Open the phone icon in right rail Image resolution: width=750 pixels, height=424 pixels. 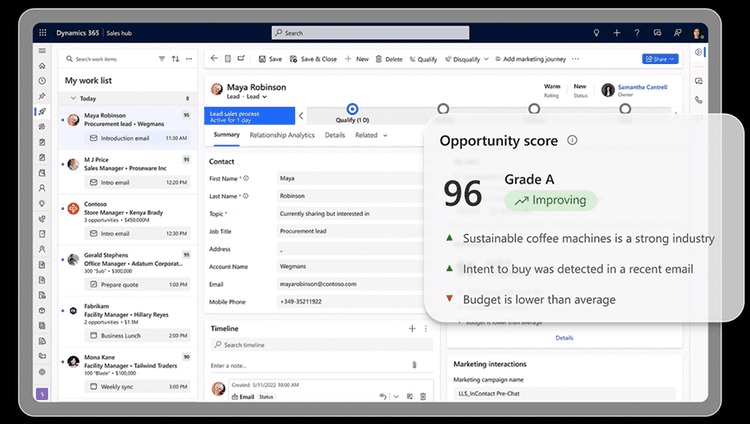[x=699, y=100]
